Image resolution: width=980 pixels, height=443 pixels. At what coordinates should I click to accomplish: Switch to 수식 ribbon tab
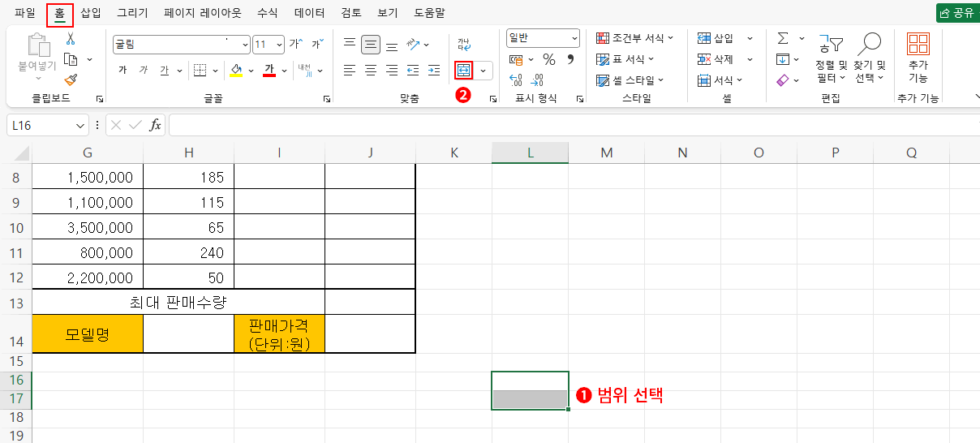pyautogui.click(x=267, y=13)
